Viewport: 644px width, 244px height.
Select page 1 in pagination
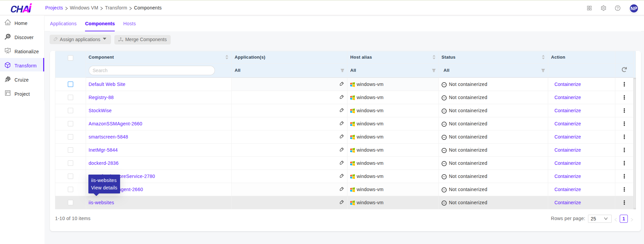[624, 219]
